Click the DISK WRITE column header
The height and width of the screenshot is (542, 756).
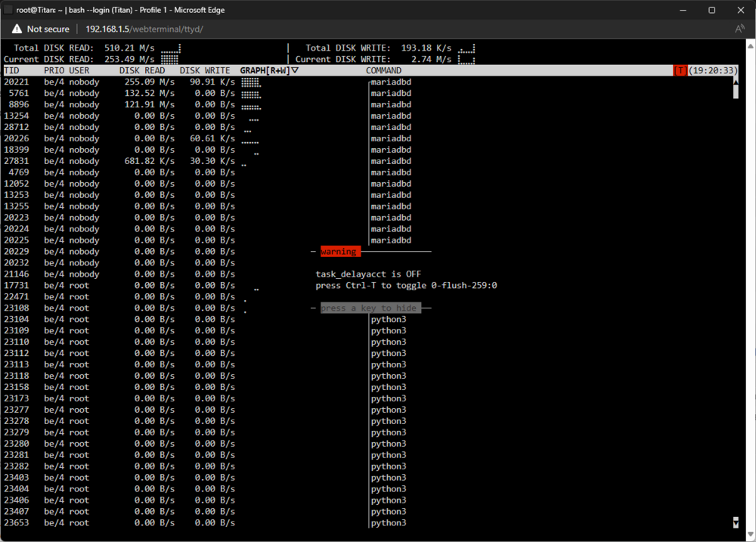205,70
